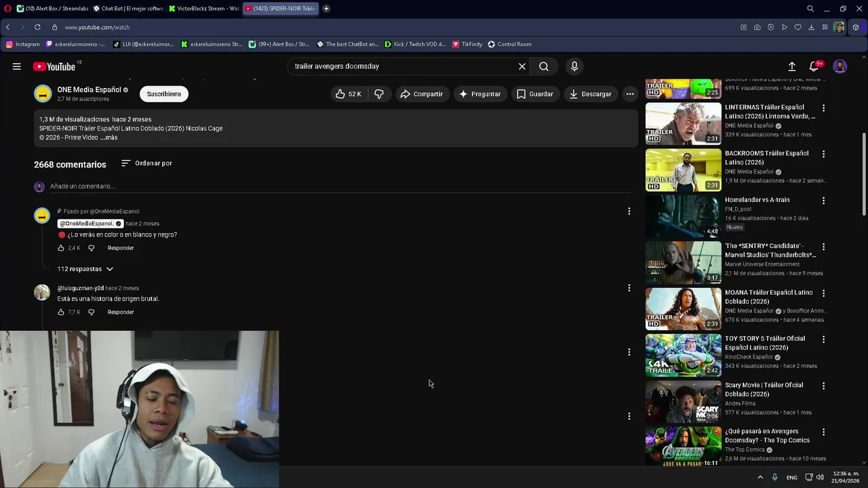Open Ordenar por sort menu
The image size is (868, 488).
146,163
